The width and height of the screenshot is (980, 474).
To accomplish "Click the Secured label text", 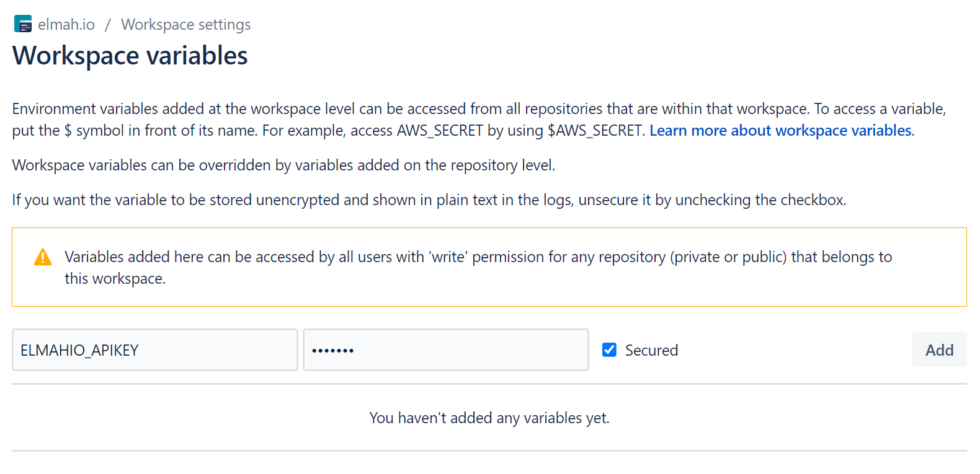I will coord(651,349).
